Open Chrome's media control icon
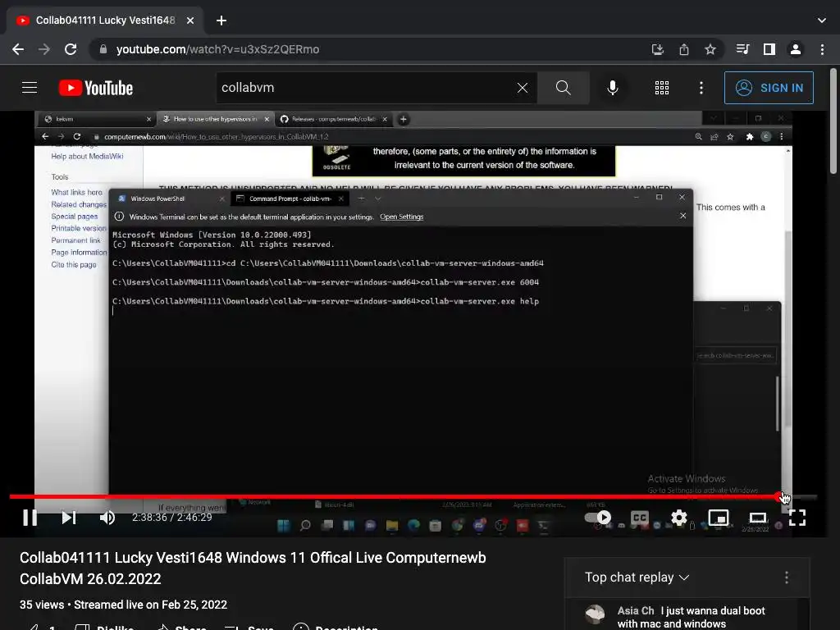 742,49
